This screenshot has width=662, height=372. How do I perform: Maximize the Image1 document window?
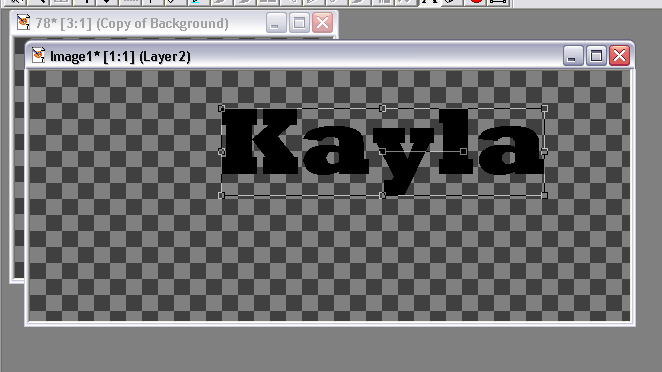(x=596, y=56)
